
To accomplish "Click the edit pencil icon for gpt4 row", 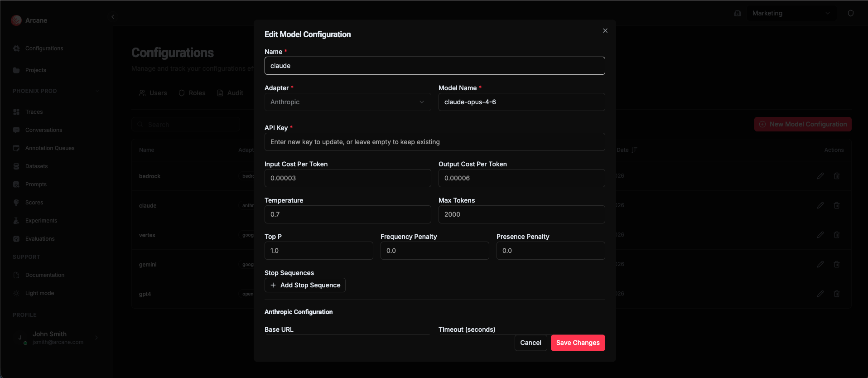I will tap(820, 294).
